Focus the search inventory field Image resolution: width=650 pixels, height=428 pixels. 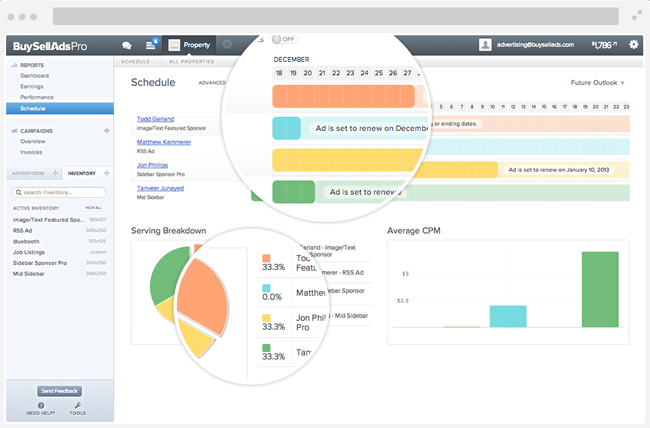tap(59, 192)
